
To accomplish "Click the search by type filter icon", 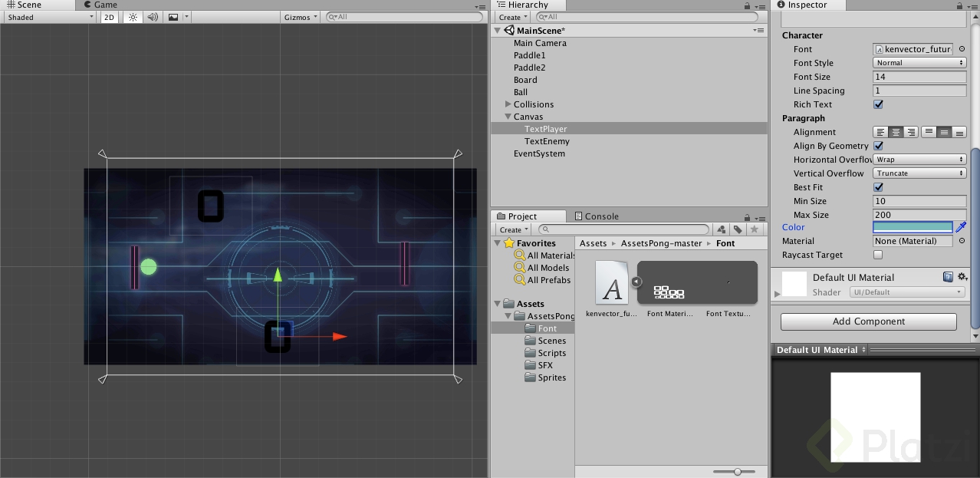I will (721, 229).
